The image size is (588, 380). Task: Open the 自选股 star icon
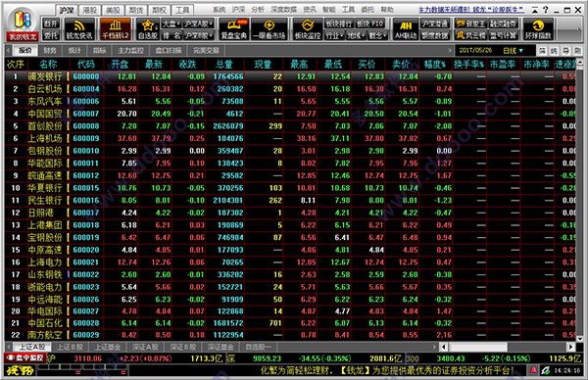148,29
